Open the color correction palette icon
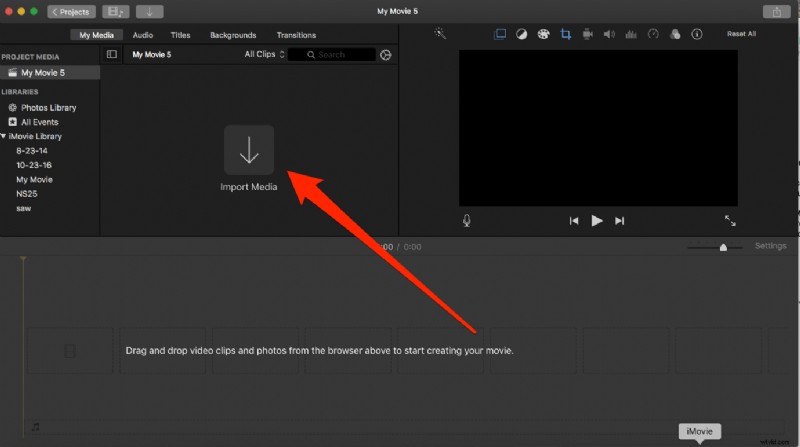This screenshot has width=800, height=447. click(543, 34)
